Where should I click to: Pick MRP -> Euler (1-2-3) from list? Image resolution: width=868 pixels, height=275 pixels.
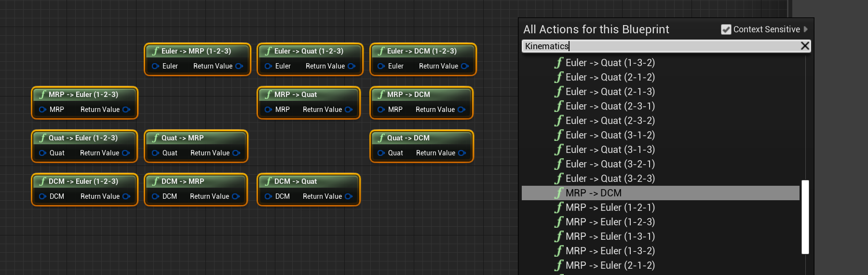[610, 222]
